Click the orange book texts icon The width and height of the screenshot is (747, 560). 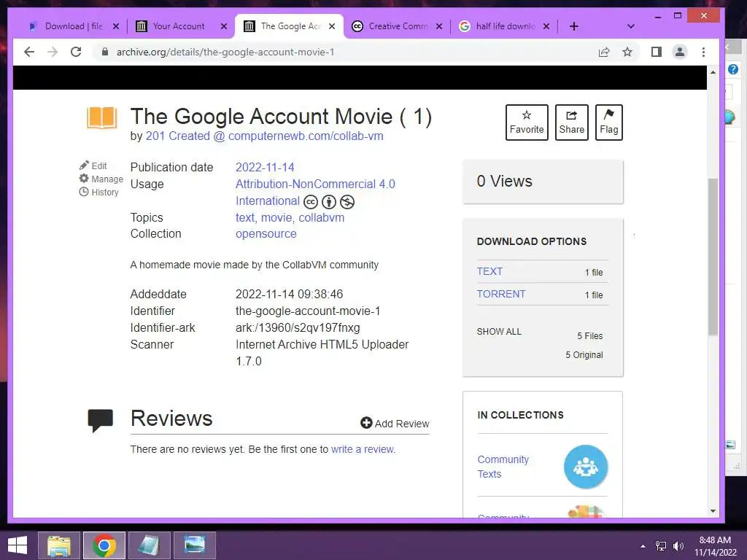tap(101, 117)
